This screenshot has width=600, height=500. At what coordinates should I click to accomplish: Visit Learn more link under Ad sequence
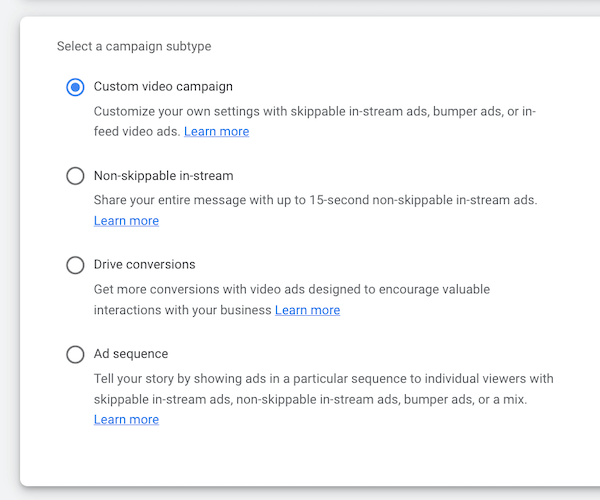coord(126,420)
